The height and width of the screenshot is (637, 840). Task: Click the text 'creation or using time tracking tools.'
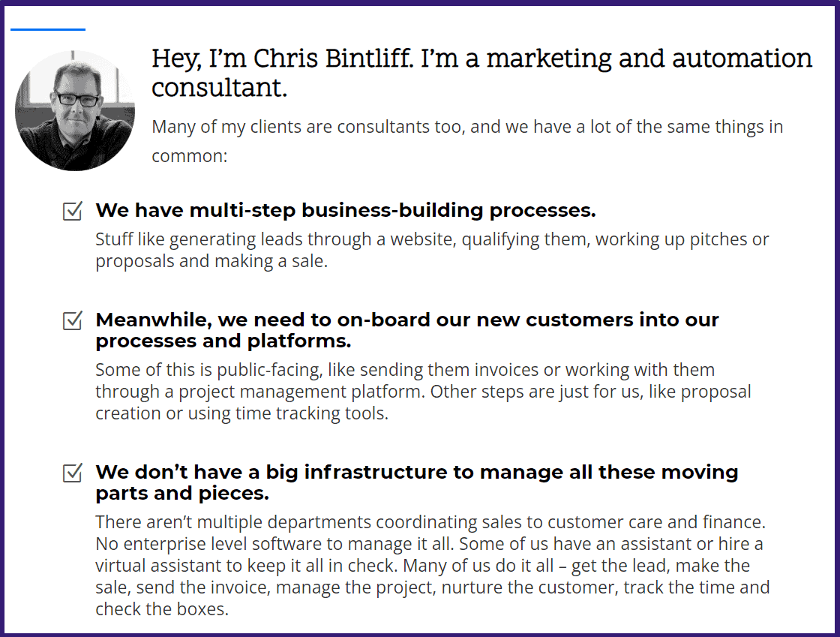click(241, 413)
